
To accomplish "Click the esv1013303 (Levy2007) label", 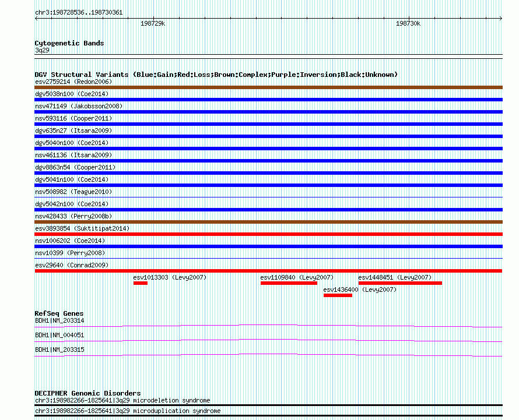I will (170, 277).
